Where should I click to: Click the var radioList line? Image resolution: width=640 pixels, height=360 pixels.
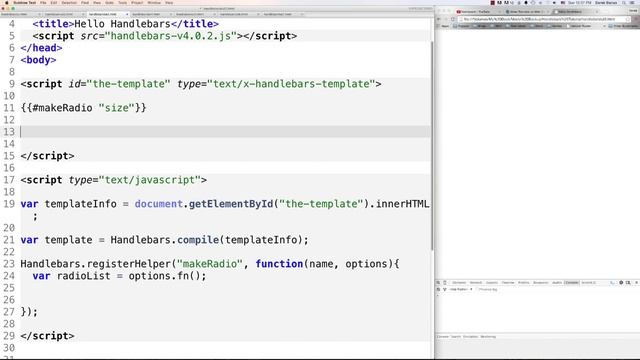coord(119,276)
